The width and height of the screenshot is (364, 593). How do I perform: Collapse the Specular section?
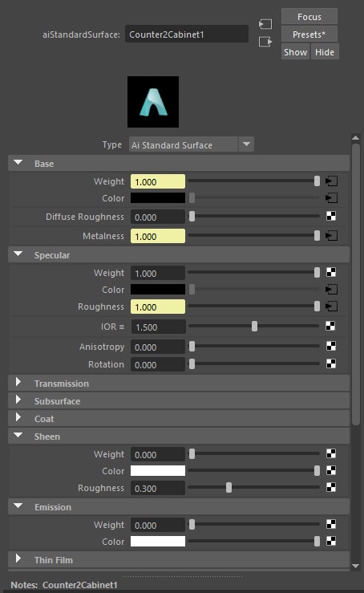click(18, 254)
